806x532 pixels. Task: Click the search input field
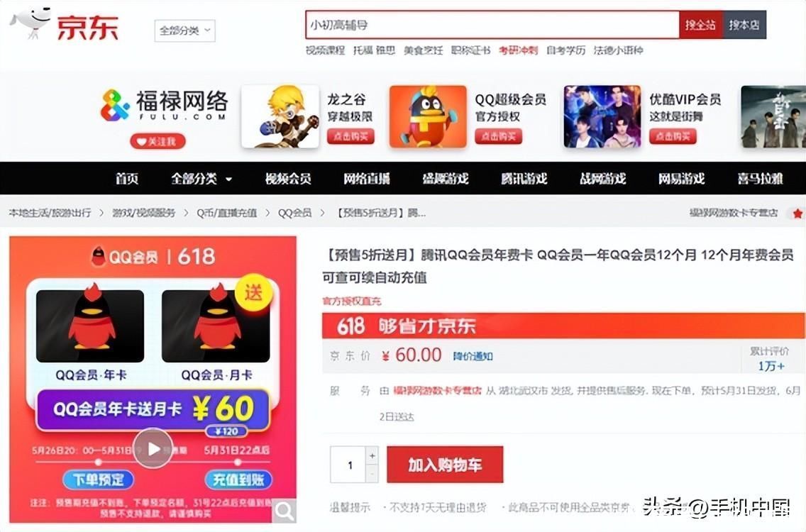coord(492,25)
